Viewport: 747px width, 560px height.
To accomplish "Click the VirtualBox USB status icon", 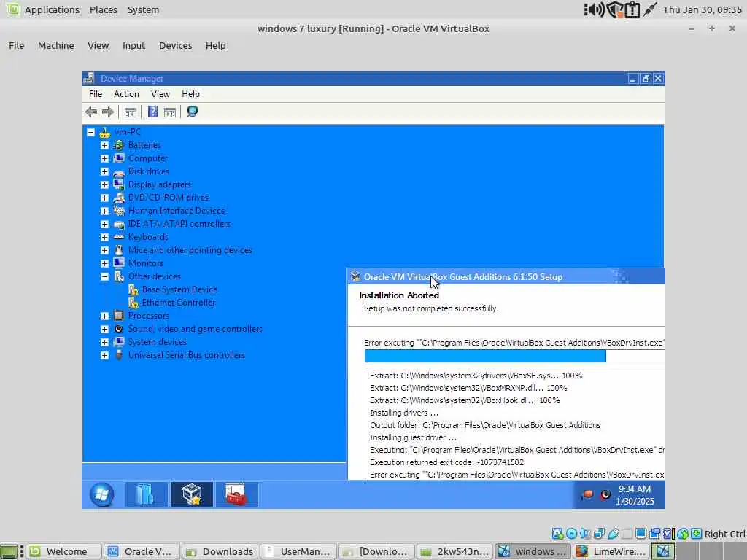I will (613, 534).
